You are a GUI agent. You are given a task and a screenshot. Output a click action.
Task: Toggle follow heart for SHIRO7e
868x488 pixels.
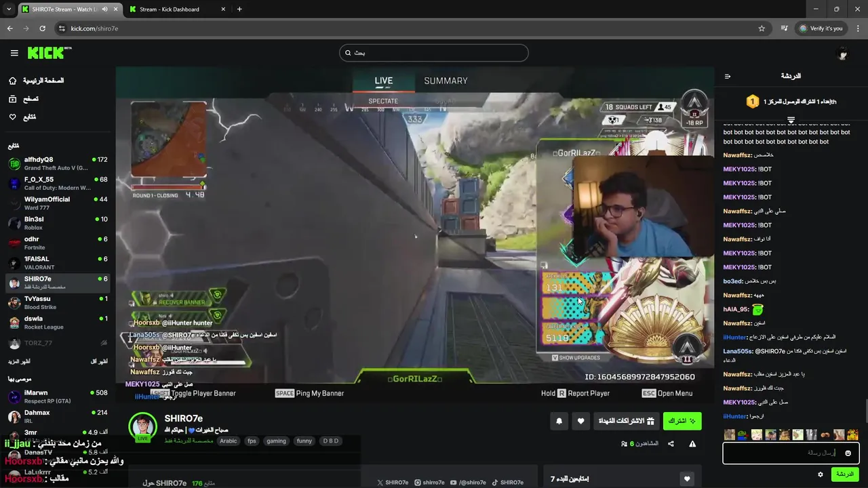580,421
